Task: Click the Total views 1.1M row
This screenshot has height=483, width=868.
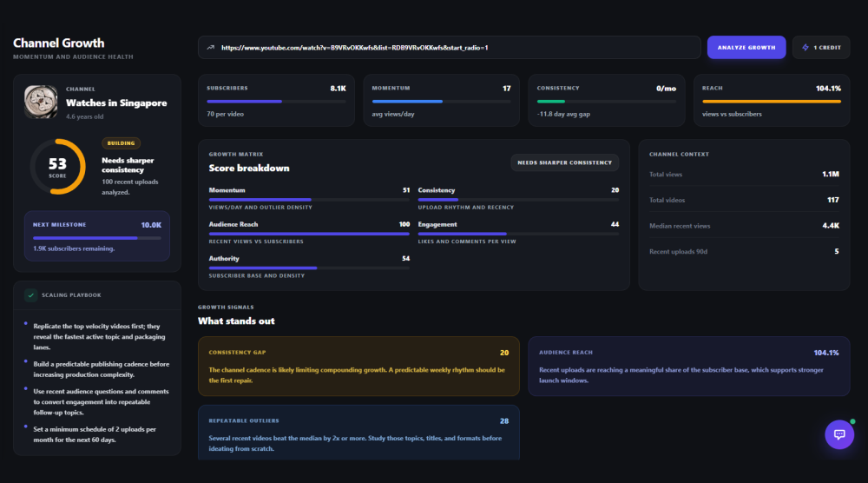Action: [x=744, y=175]
